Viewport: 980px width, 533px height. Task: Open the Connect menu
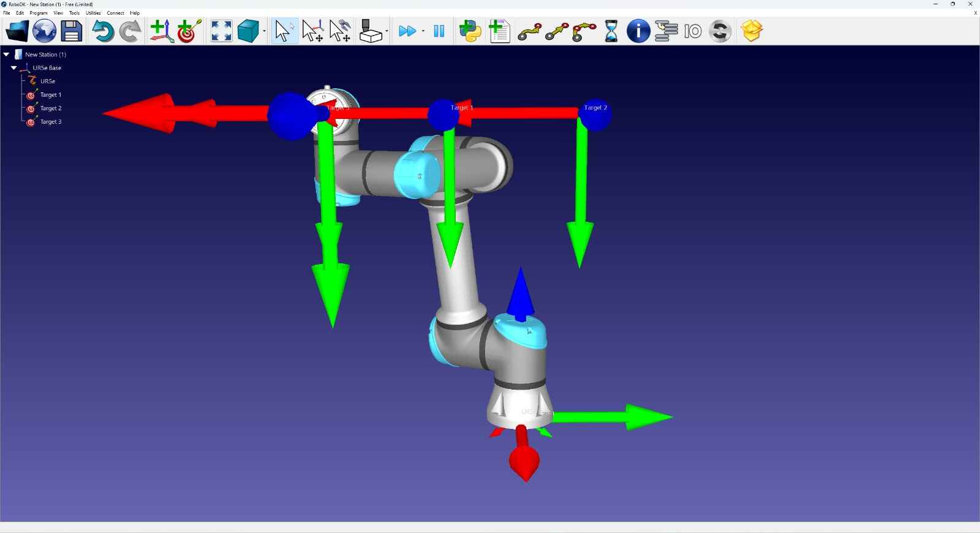pos(116,13)
